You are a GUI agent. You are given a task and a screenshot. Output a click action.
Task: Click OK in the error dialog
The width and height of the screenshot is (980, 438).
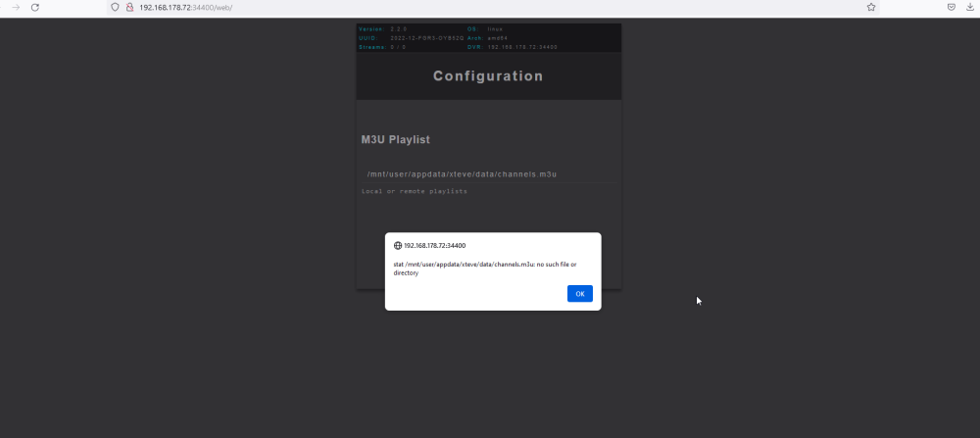click(579, 294)
